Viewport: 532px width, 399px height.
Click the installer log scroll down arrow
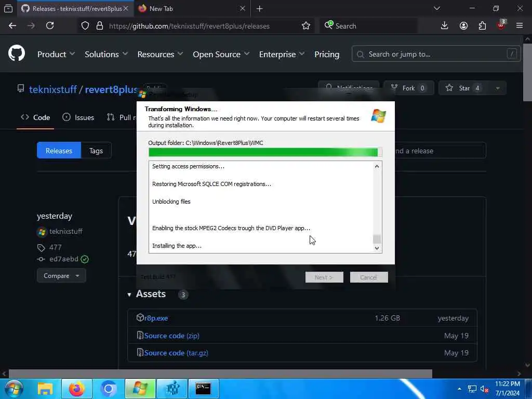click(377, 248)
